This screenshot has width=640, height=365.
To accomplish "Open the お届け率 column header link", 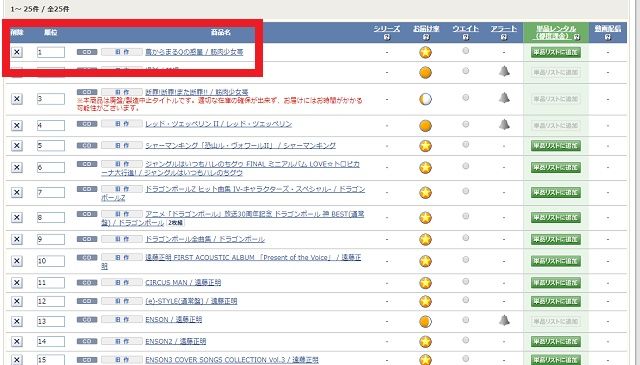I will pyautogui.click(x=426, y=29).
